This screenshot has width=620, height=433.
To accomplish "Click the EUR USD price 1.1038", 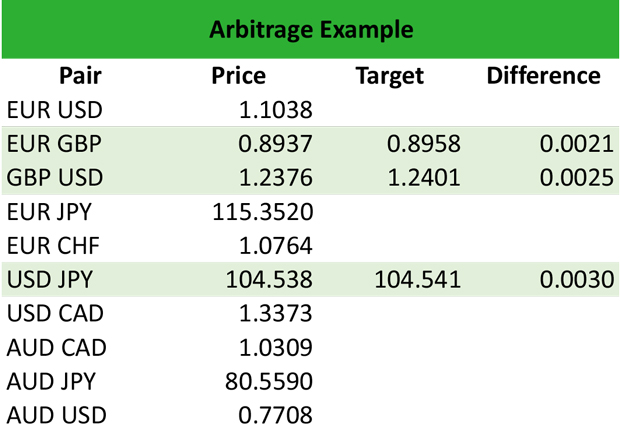I will pos(276,110).
